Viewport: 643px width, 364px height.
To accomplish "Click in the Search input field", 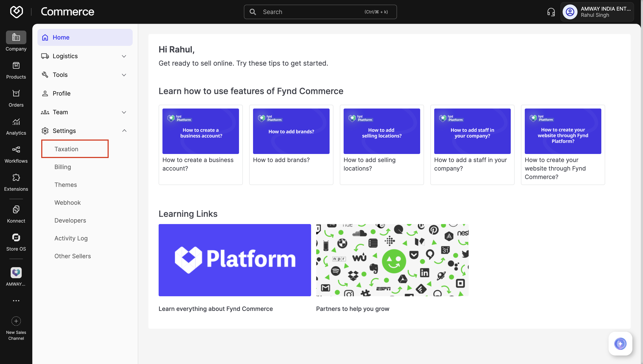I will [x=320, y=12].
